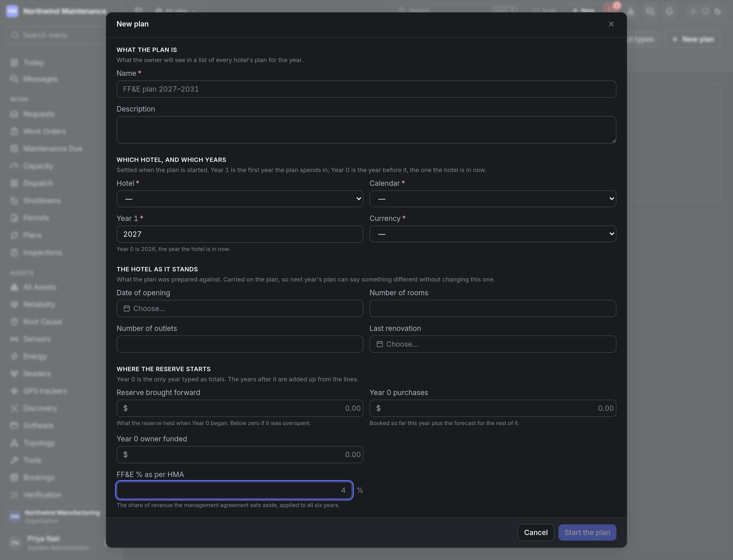Click the Cancel button
The image size is (733, 560).
[536, 532]
